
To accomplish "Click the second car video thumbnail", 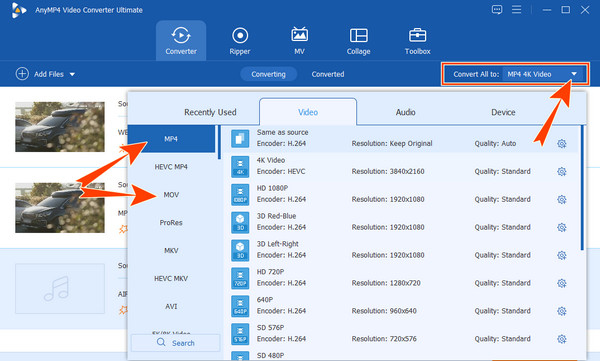I will point(60,207).
